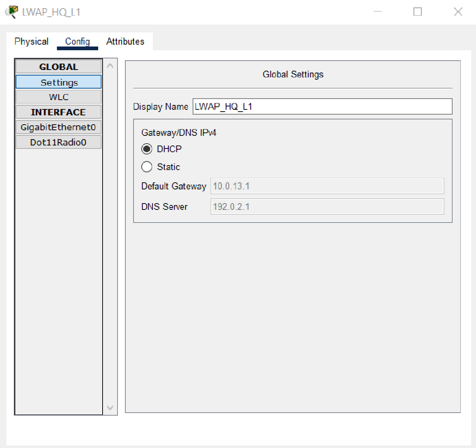Switch to the Physical tab
The image size is (476, 448).
(x=31, y=41)
